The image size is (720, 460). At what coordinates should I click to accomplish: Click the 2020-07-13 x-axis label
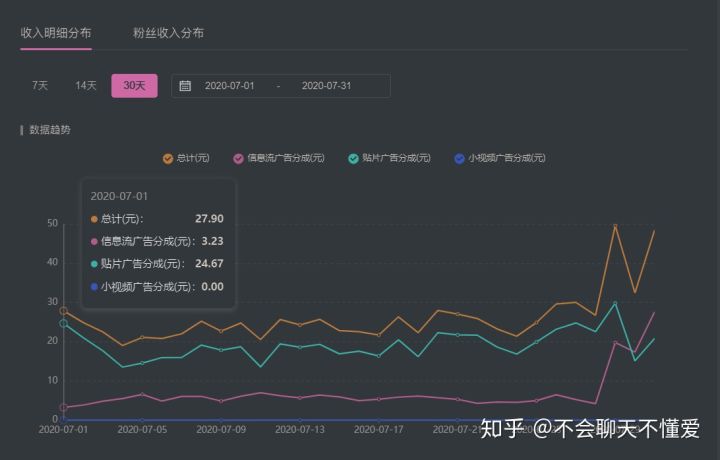[x=300, y=430]
